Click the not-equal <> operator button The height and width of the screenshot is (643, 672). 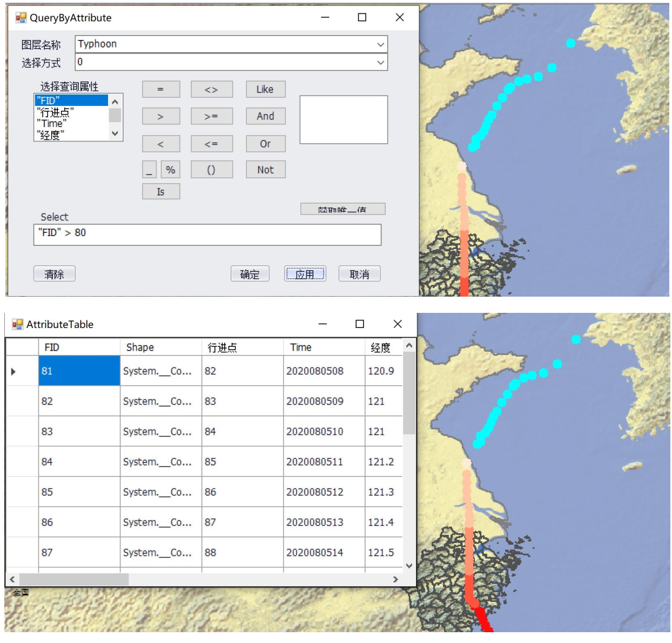click(212, 89)
